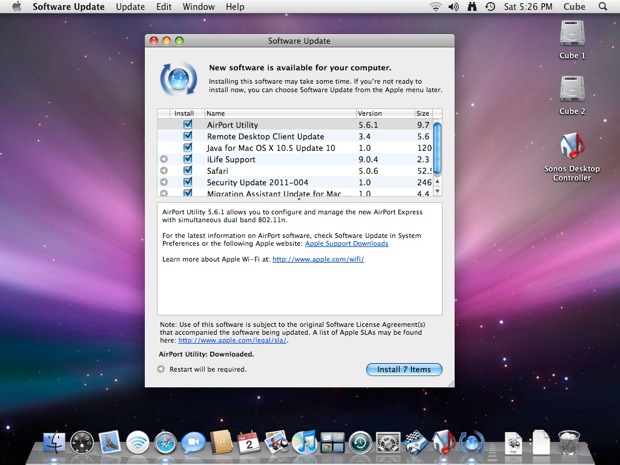
Task: Open the Cube user menu
Action: point(574,7)
